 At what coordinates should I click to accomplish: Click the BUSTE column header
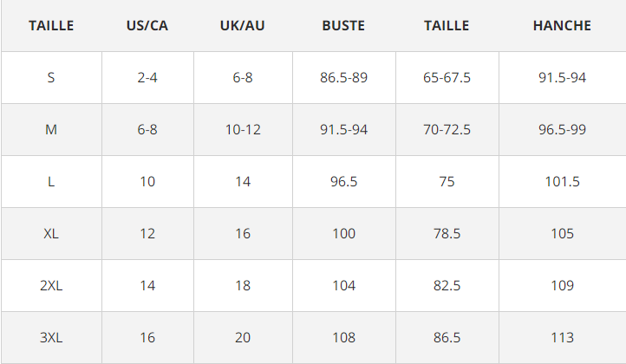pyautogui.click(x=343, y=25)
